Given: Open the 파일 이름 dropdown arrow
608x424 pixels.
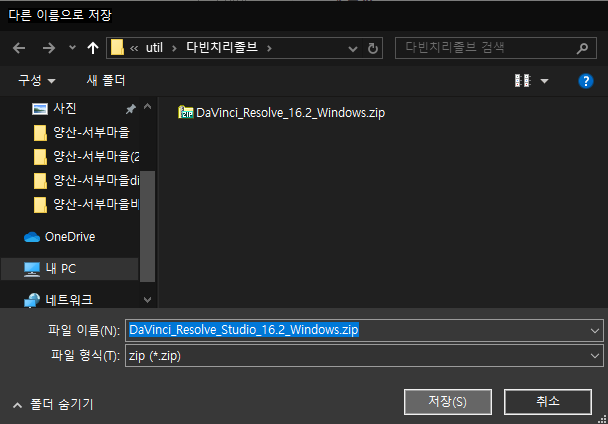Looking at the screenshot, I should (594, 331).
